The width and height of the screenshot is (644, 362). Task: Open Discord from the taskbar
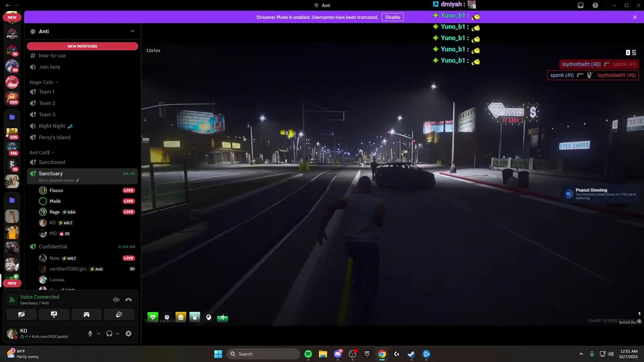[x=338, y=354]
